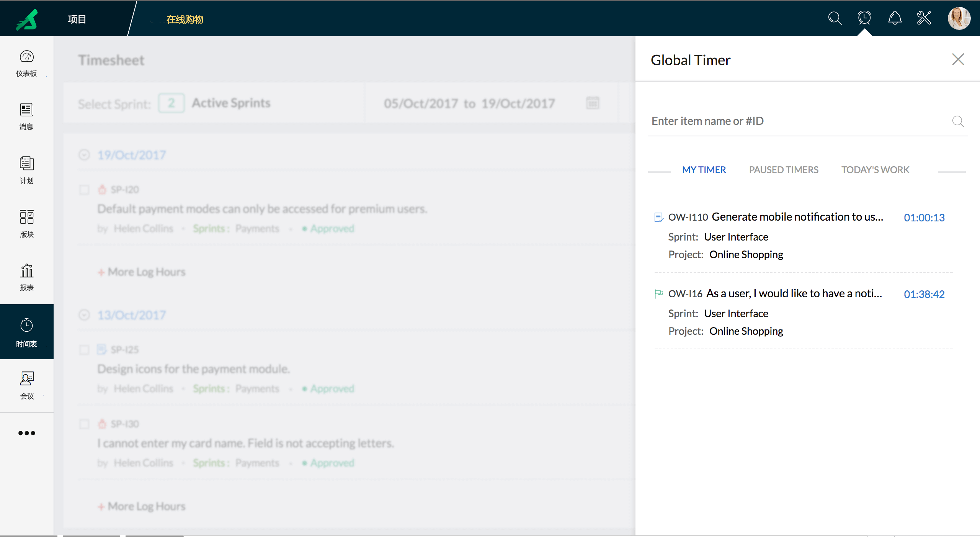Switch to the TODAY'S WORK tab
Viewport: 980px width, 537px height.
[x=875, y=170]
